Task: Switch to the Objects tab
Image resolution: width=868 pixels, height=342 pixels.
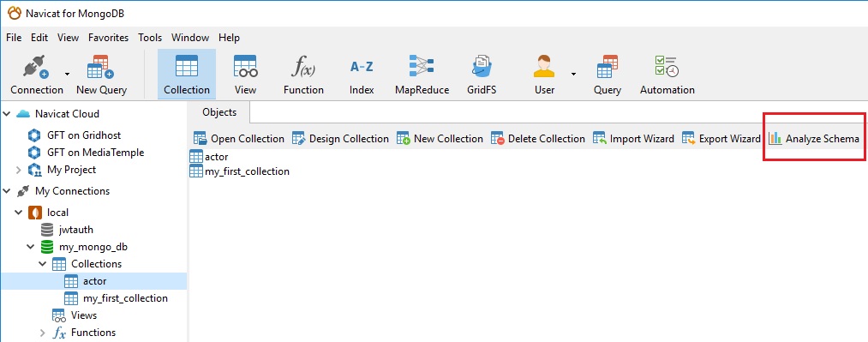Action: click(219, 112)
